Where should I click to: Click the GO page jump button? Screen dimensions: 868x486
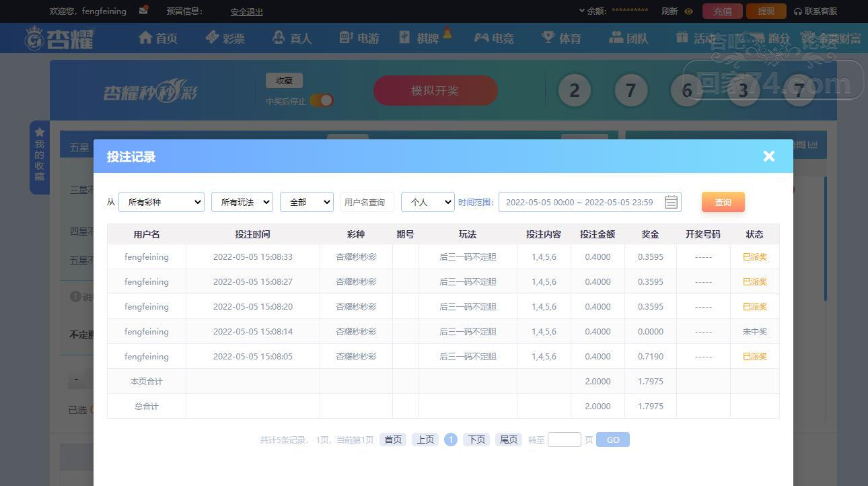coord(613,440)
